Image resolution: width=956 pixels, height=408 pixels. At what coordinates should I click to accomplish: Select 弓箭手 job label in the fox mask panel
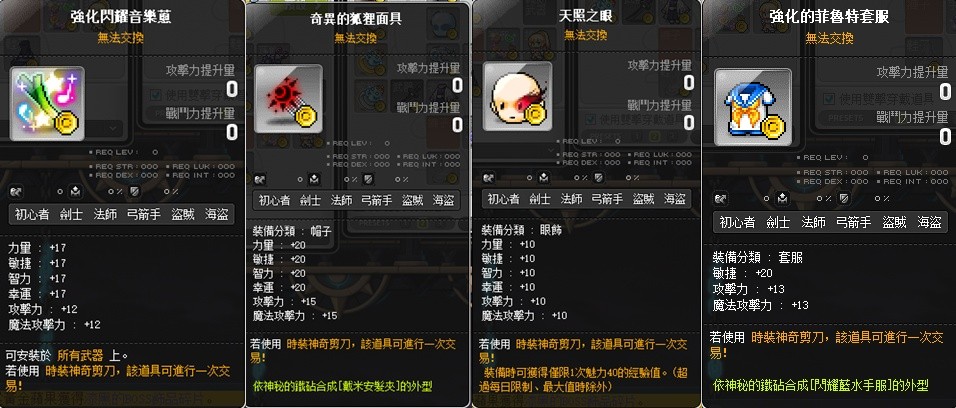[376, 201]
